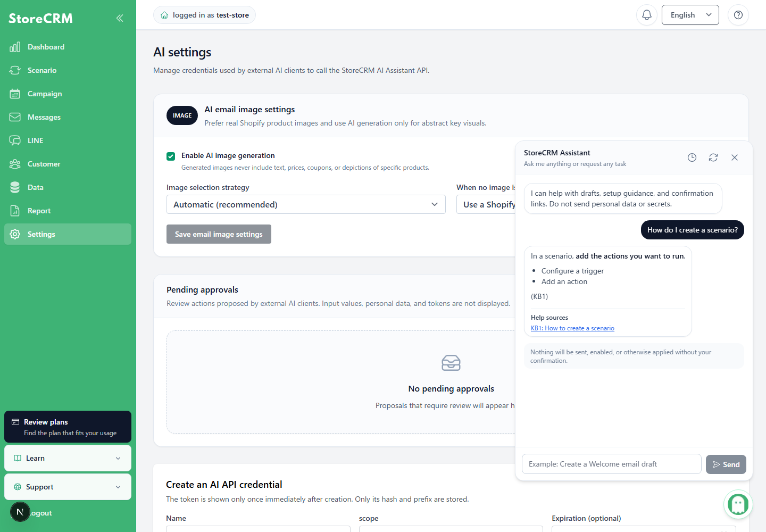Click 'How do I create a scenario?' message
The width and height of the screenshot is (766, 532).
click(693, 230)
